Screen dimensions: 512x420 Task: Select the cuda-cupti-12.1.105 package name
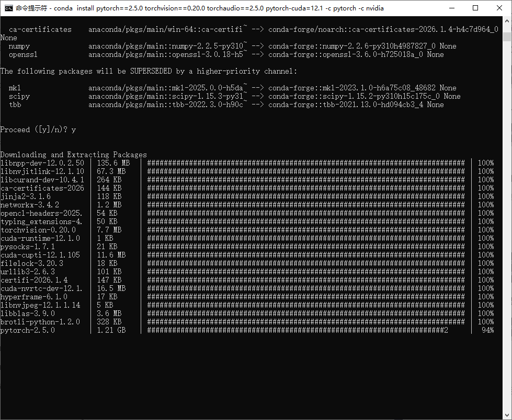point(40,255)
